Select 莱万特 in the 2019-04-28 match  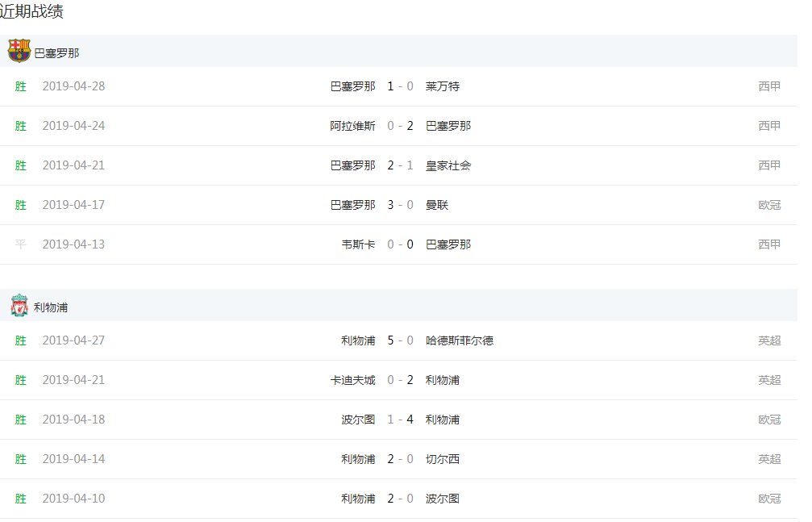click(443, 86)
